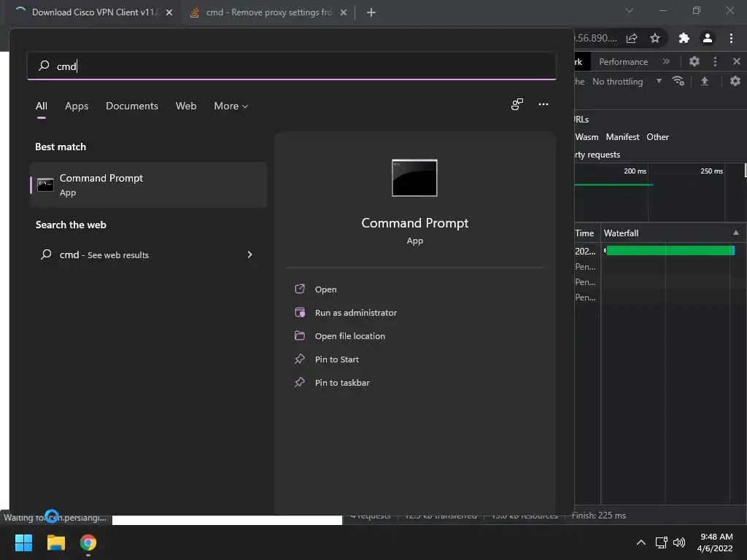The height and width of the screenshot is (560, 747).
Task: Expand web results arrow for cmd
Action: [249, 254]
